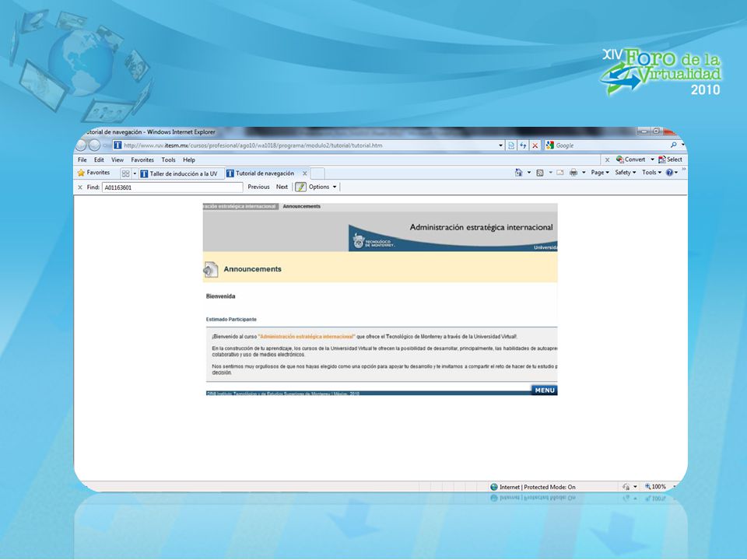The width and height of the screenshot is (747, 560).
Task: Open the Tools menu in the menu bar
Action: (168, 160)
